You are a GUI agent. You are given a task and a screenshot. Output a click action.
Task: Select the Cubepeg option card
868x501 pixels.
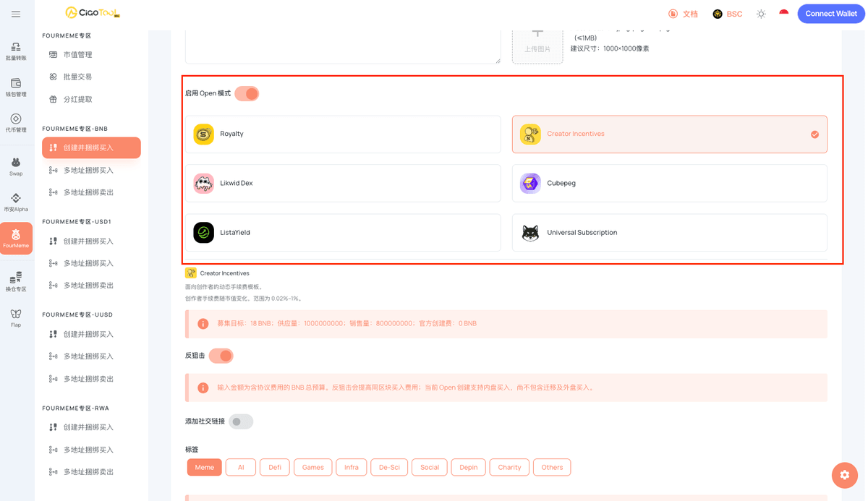tap(670, 183)
